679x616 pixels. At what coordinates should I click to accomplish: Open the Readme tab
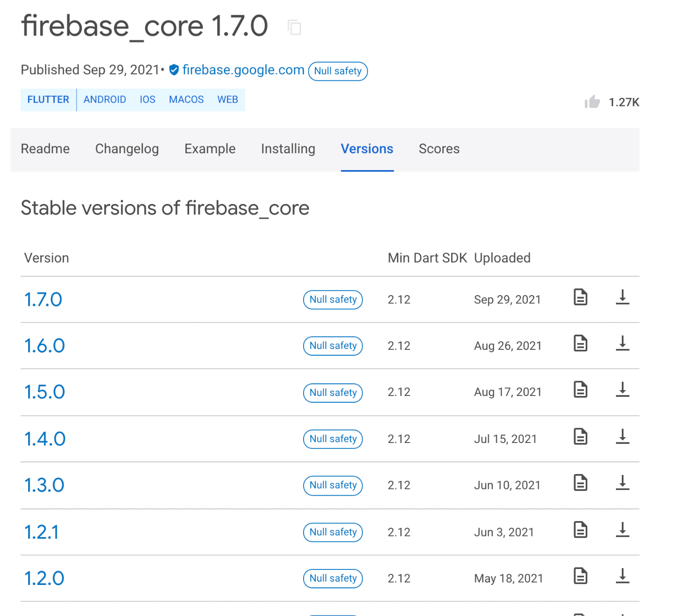[45, 149]
